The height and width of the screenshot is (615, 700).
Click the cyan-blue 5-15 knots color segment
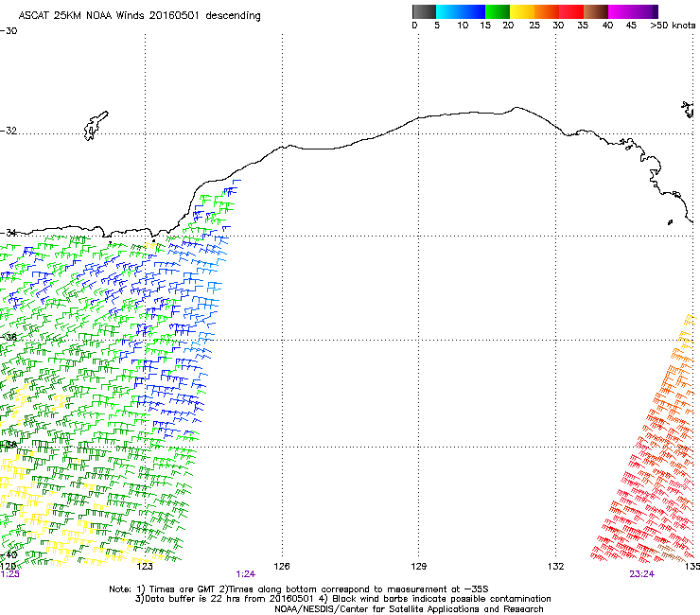point(461,11)
